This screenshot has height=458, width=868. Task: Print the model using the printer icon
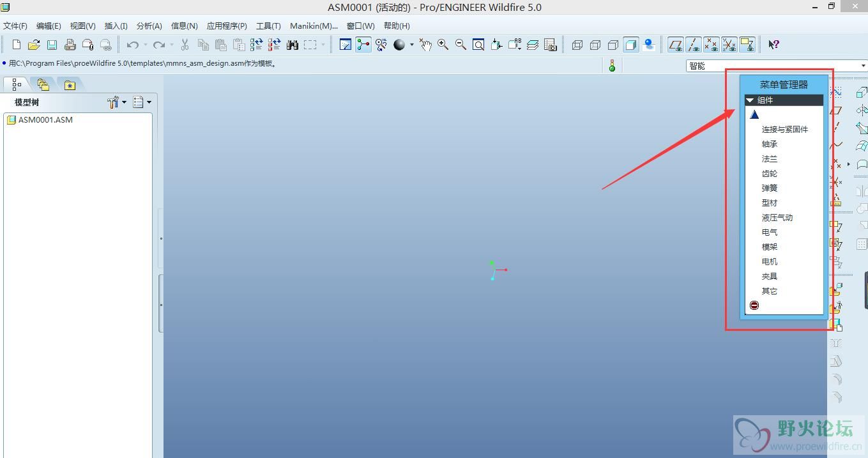(x=70, y=45)
